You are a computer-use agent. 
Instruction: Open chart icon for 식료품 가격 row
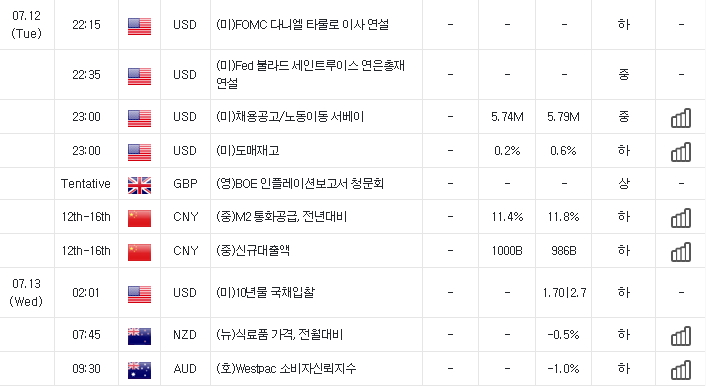tap(681, 336)
